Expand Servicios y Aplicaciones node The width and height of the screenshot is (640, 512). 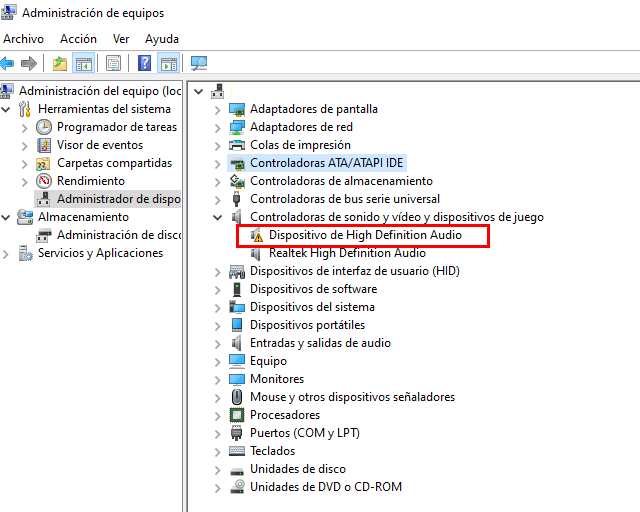(x=6, y=254)
